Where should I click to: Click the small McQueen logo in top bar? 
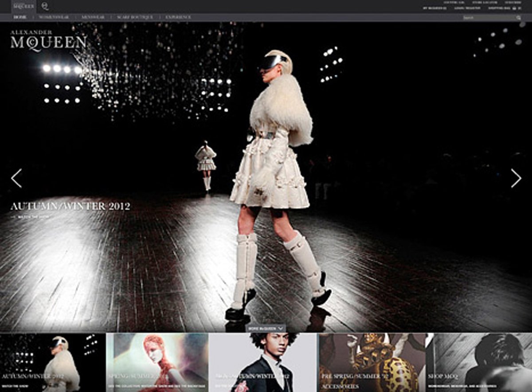(23, 6)
